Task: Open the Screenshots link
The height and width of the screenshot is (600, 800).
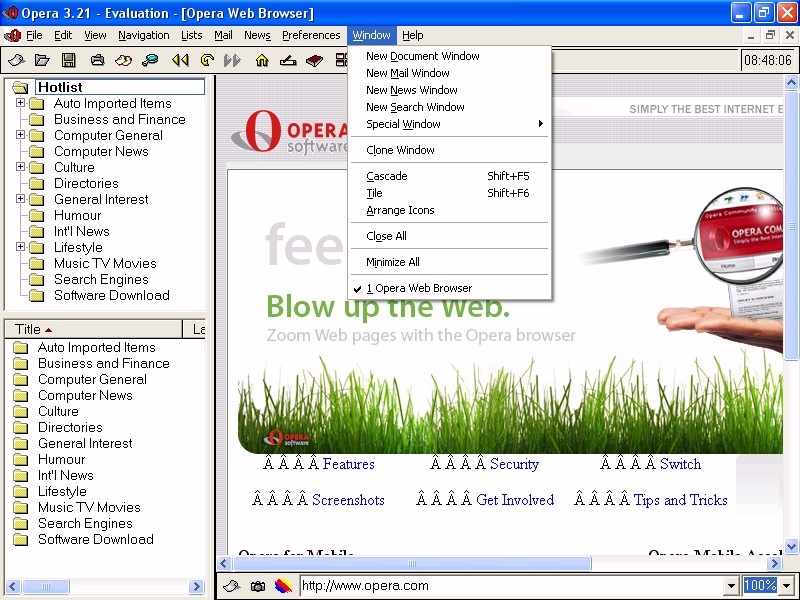Action: point(348,499)
